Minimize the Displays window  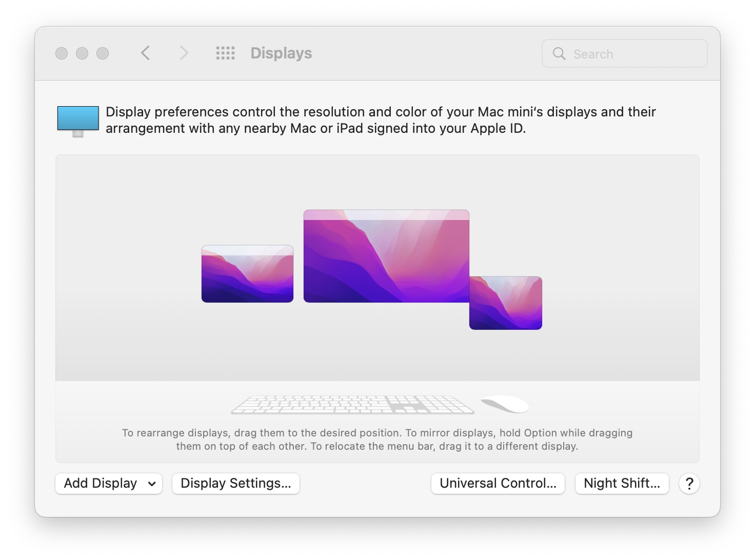(x=82, y=53)
